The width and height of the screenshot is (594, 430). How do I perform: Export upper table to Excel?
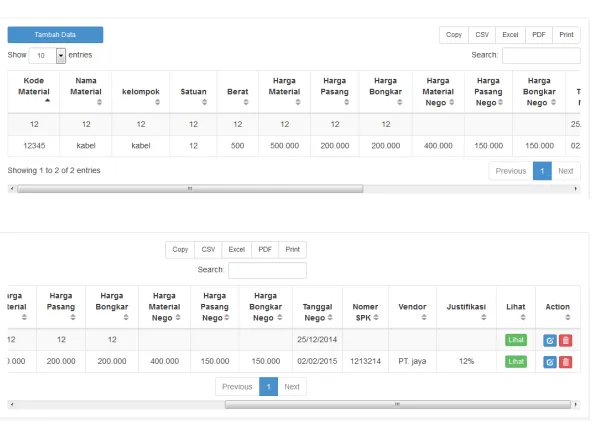click(x=510, y=34)
